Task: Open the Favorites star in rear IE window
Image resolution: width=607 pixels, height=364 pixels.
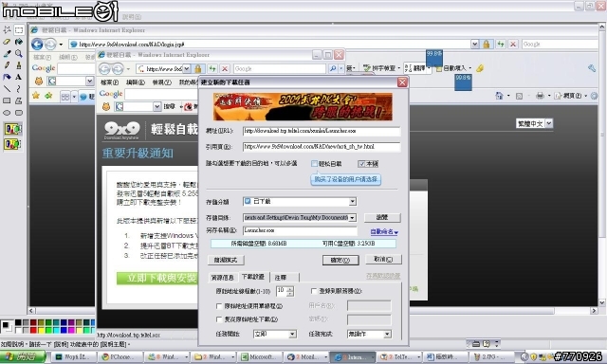Action: point(36,95)
